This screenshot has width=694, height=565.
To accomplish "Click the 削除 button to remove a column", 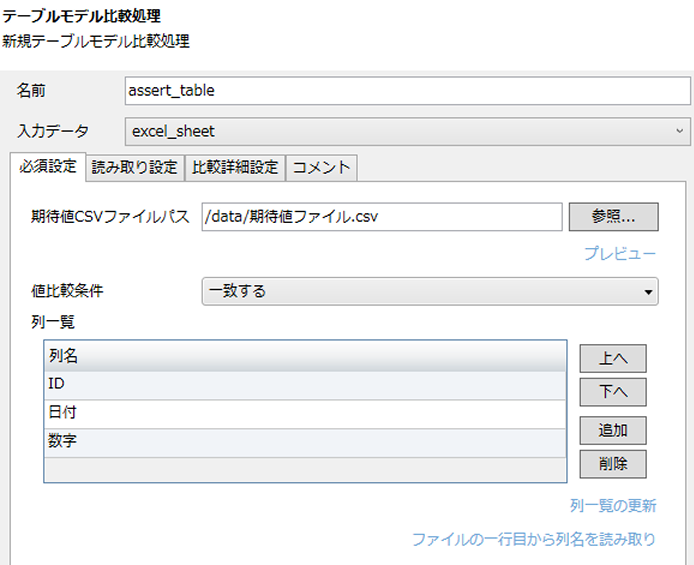I will tap(612, 464).
